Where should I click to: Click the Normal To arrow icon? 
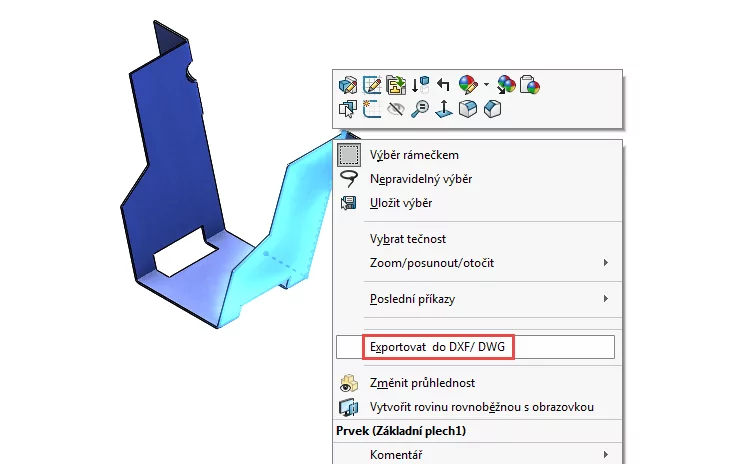pos(444,109)
